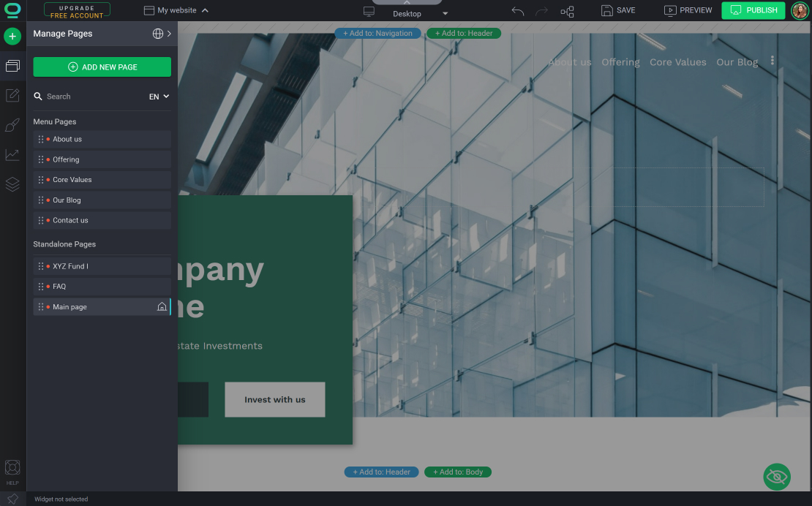This screenshot has height=506, width=812.
Task: Click the green add widget plus icon
Action: pos(12,37)
